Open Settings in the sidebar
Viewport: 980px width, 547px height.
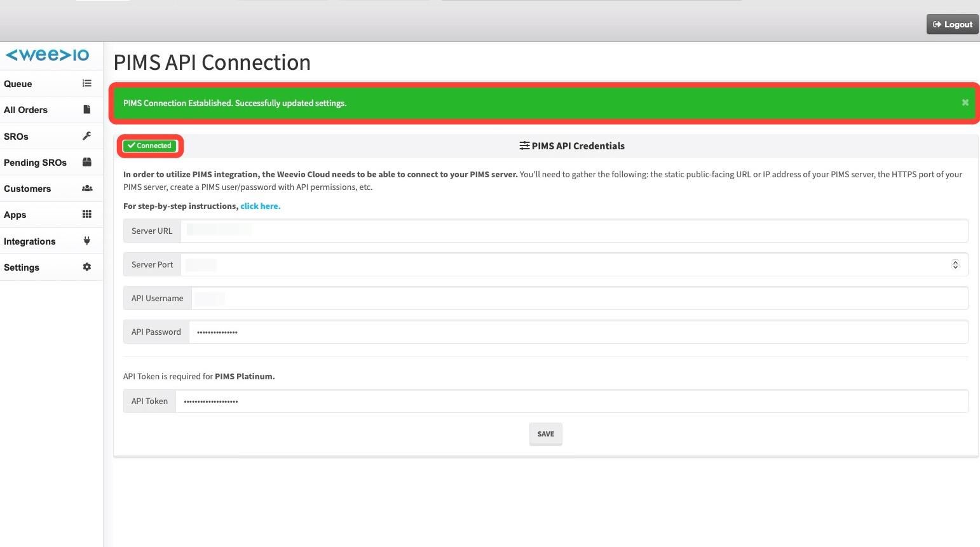click(x=51, y=267)
